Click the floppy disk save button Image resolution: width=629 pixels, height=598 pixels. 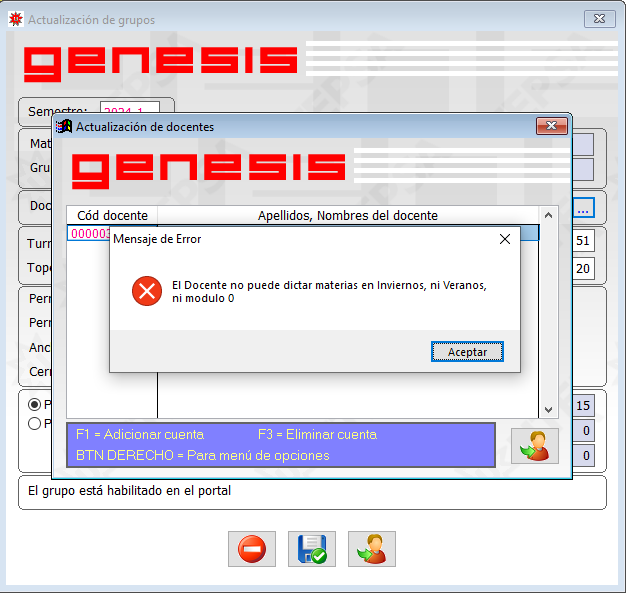coord(312,549)
